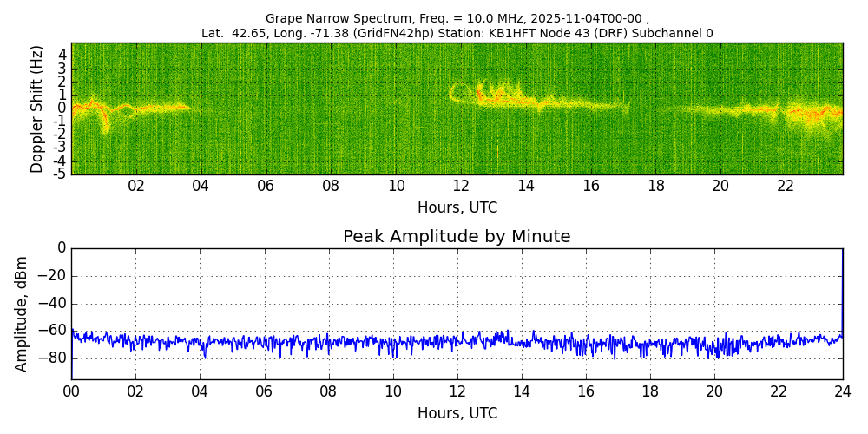Screen dimensions: 868x434
Task: Click the 4 tick on Doppler axis
Action: [x=62, y=54]
